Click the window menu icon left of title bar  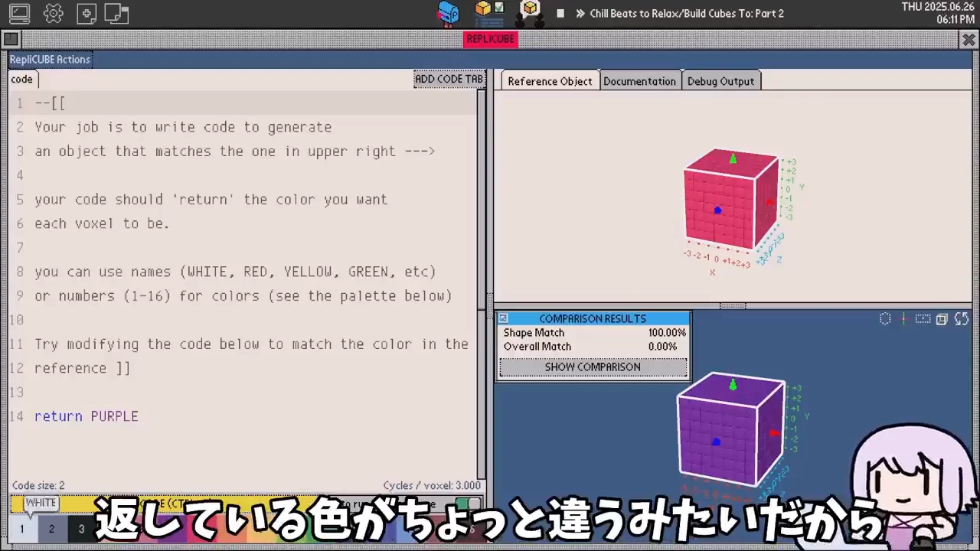tap(11, 39)
